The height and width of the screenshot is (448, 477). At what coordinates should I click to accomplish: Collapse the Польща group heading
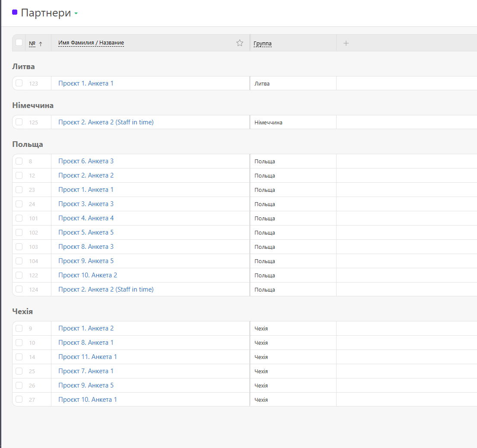click(x=28, y=144)
